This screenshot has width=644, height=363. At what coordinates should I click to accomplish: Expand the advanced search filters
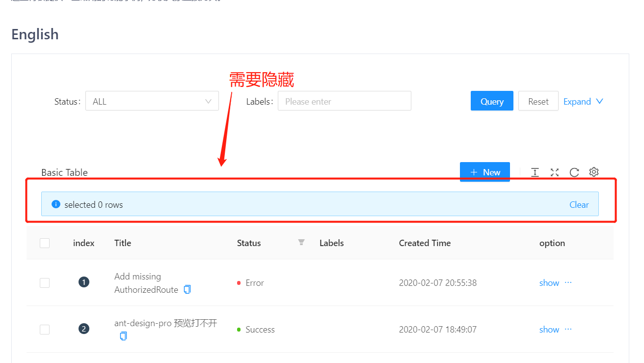pyautogui.click(x=583, y=101)
